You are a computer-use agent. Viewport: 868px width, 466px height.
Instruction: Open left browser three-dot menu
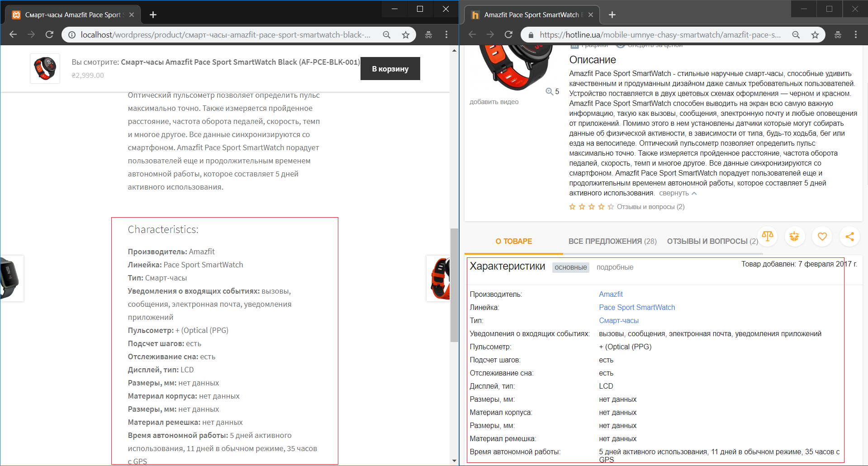click(446, 35)
